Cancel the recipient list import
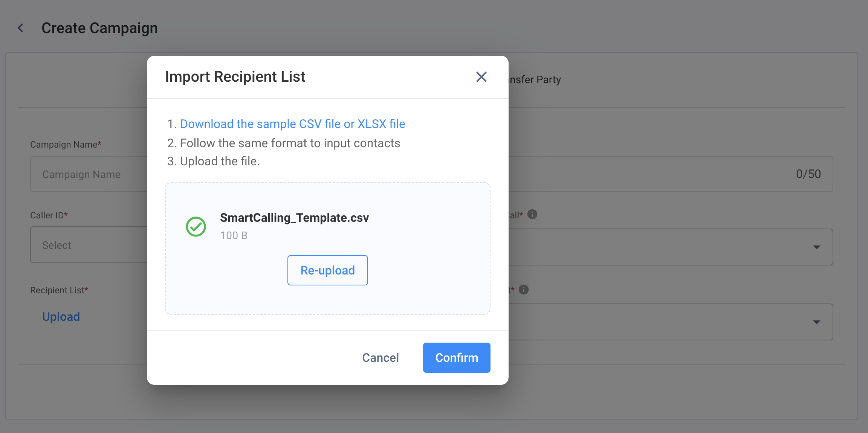The height and width of the screenshot is (433, 868). pyautogui.click(x=380, y=358)
